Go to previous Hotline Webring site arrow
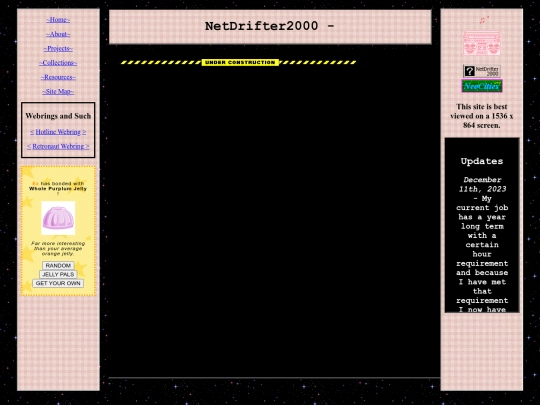 pyautogui.click(x=32, y=132)
